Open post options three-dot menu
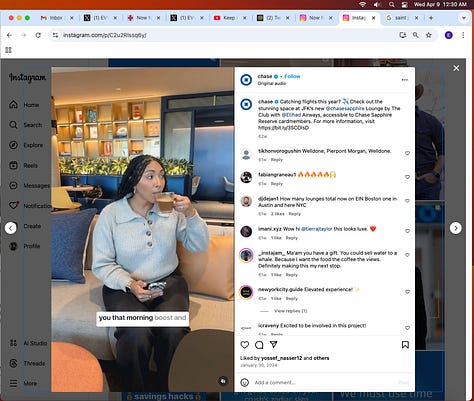Screen dimensions: 474x401 point(404,80)
